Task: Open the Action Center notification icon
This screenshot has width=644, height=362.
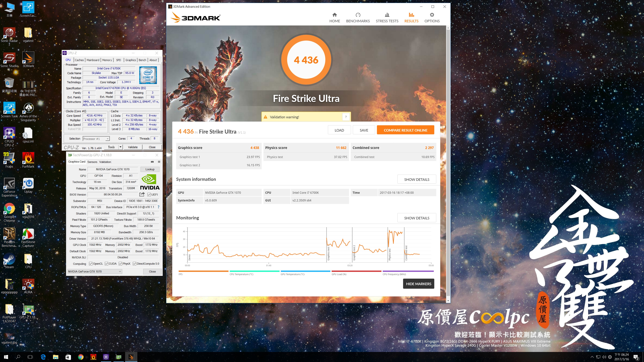Action: click(x=636, y=357)
